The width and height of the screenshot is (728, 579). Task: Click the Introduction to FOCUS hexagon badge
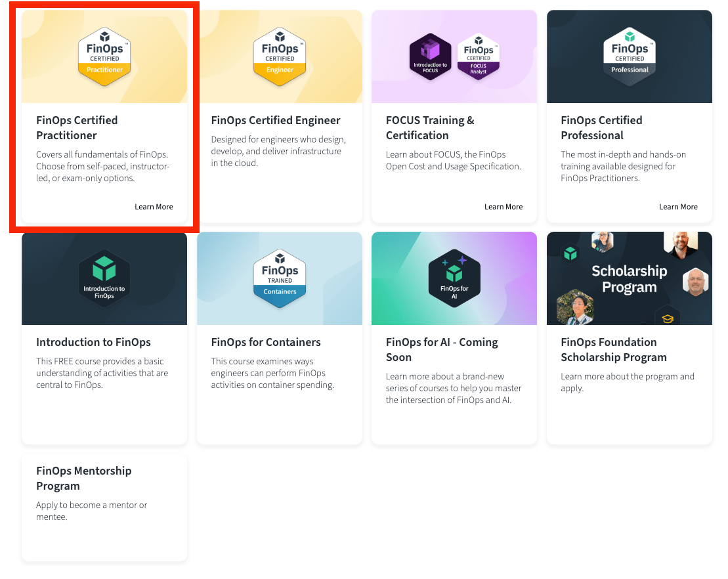431,56
